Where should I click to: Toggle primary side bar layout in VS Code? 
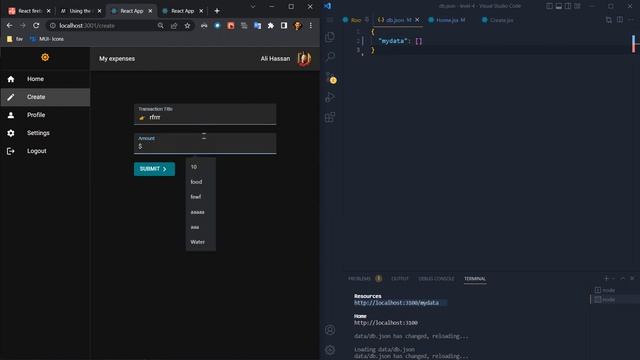[549, 6]
